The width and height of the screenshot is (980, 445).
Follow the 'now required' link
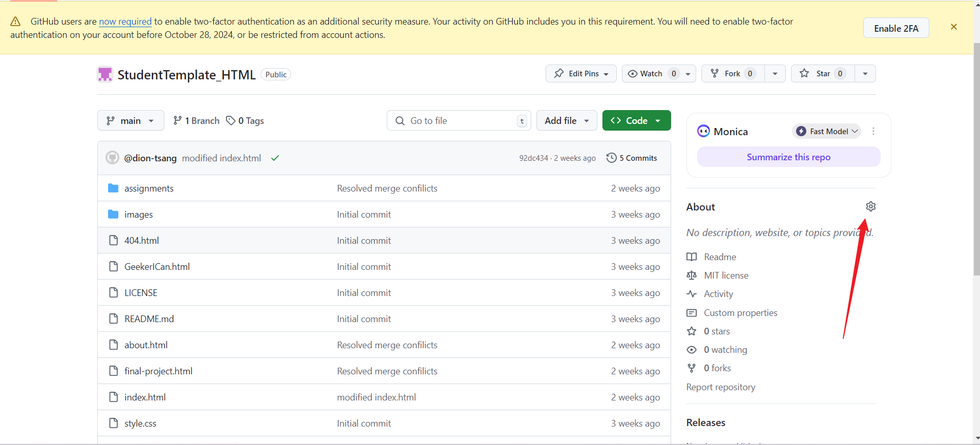125,22
